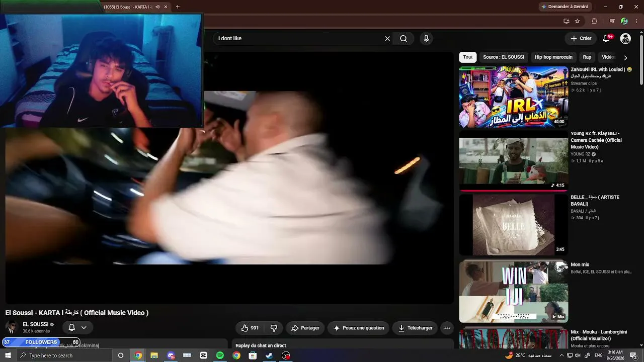644x362 pixels.
Task: Click the video title El Soussi - KARTA
Action: 77,313
